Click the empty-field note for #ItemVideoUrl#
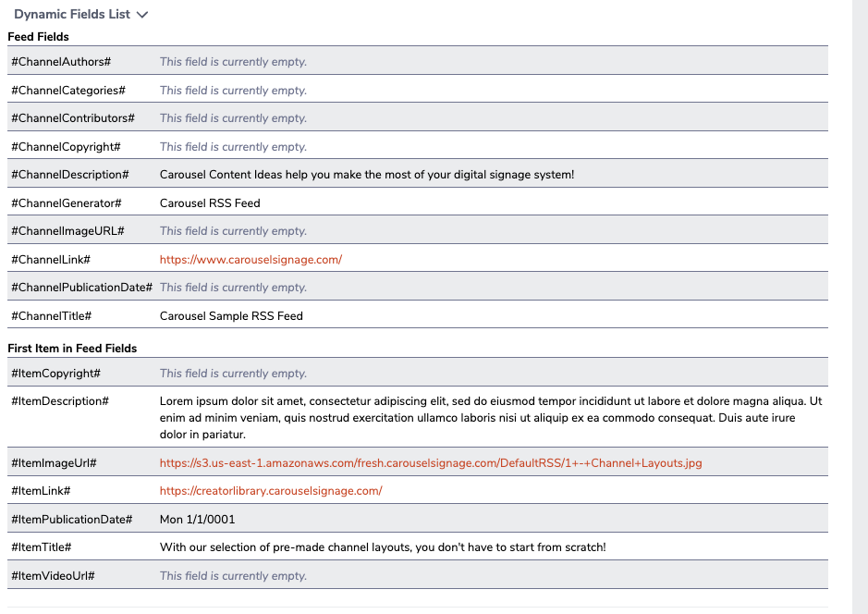This screenshot has width=868, height=614. click(x=233, y=576)
